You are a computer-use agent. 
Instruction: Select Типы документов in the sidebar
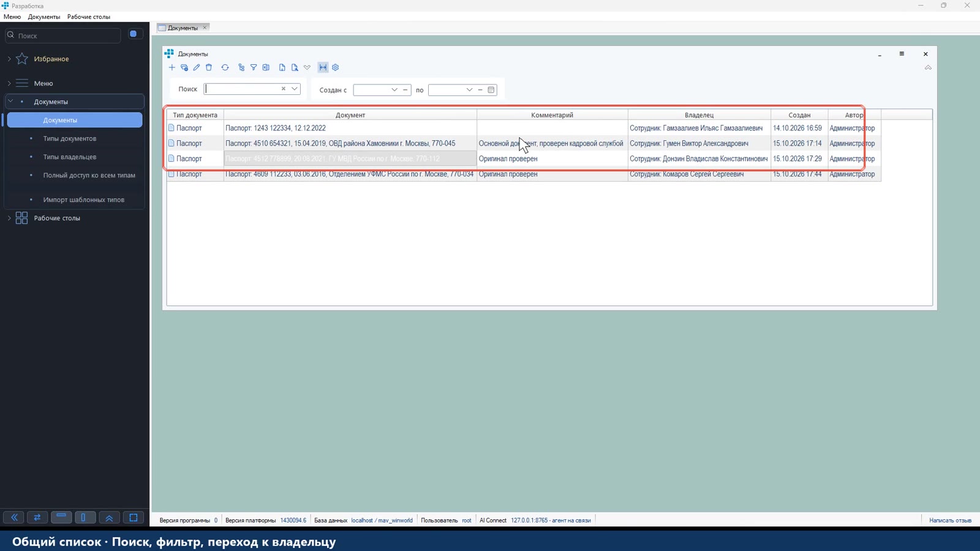pos(70,138)
